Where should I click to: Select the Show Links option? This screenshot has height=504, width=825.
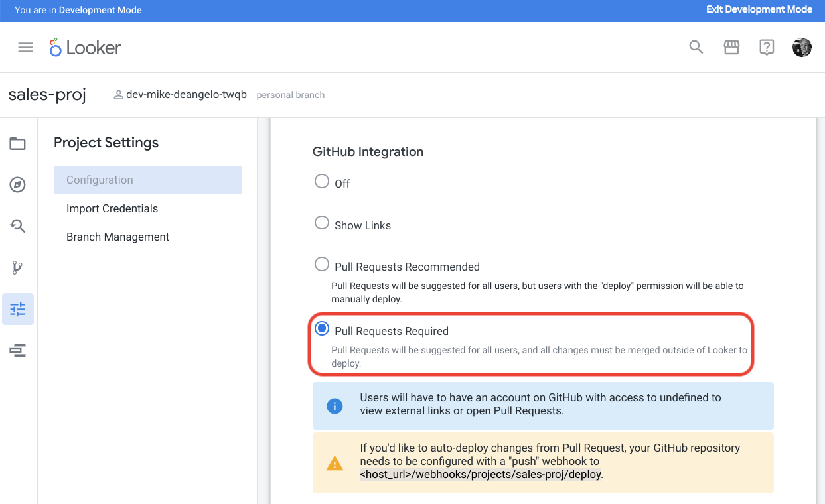pyautogui.click(x=322, y=223)
